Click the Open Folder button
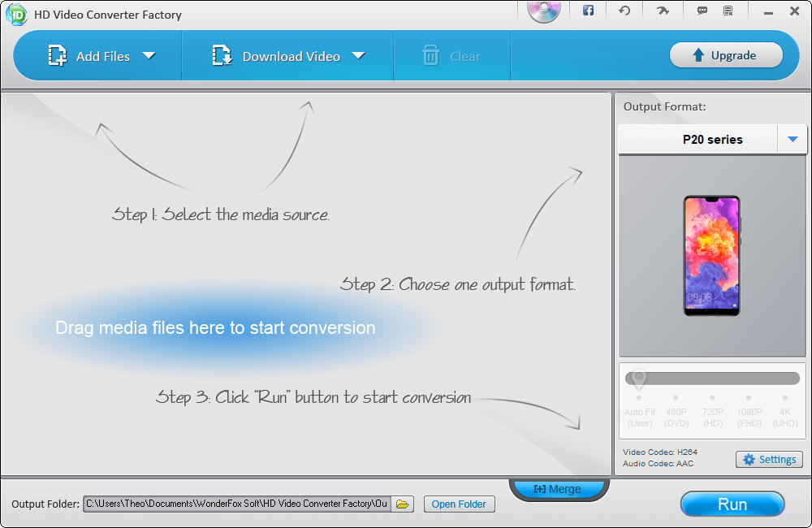 click(x=459, y=504)
